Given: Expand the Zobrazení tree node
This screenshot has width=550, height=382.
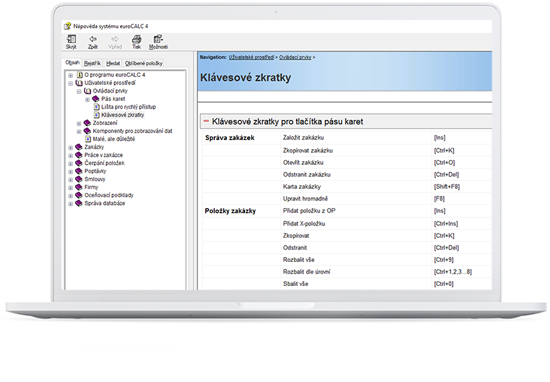Looking at the screenshot, I should [79, 123].
